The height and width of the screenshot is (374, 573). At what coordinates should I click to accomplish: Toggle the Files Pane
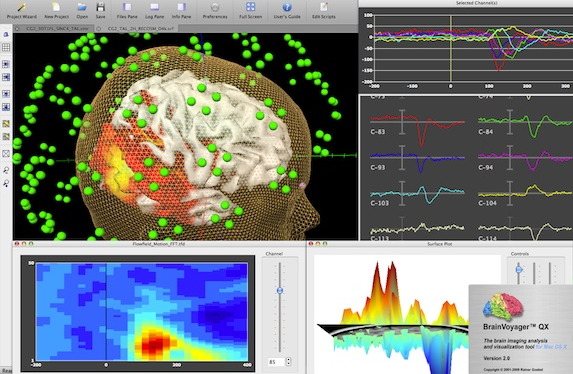tap(127, 10)
